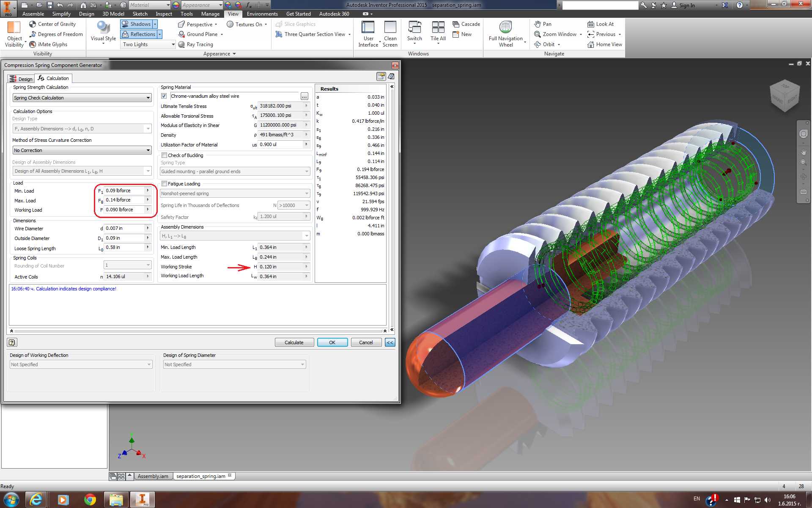The width and height of the screenshot is (812, 508).
Task: Open dialog help question-mark button
Action: click(x=12, y=342)
